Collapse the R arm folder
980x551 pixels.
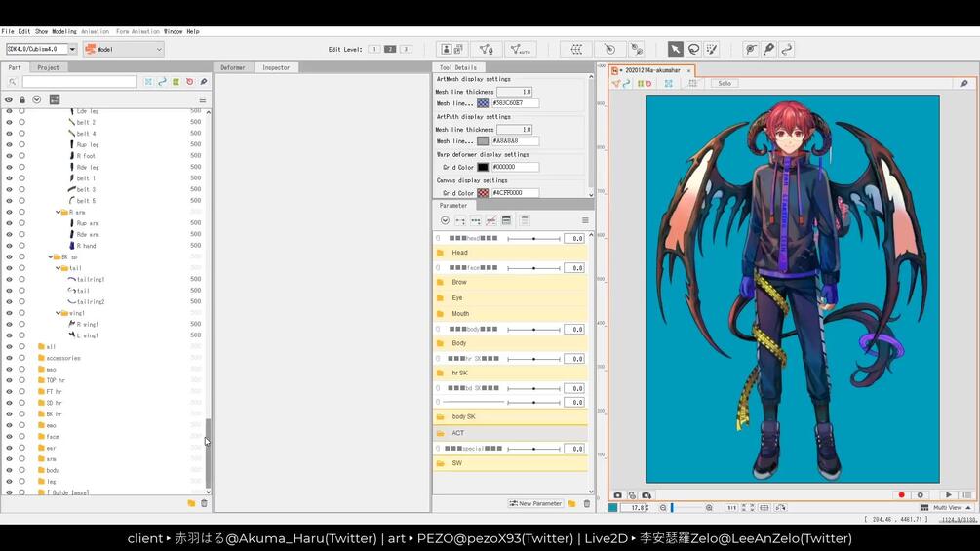pyautogui.click(x=59, y=212)
